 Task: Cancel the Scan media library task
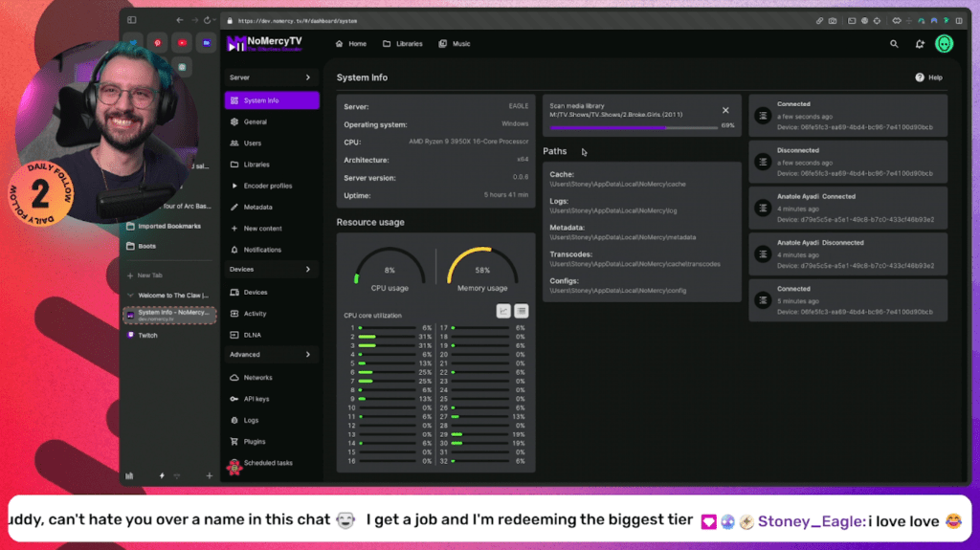pyautogui.click(x=725, y=111)
